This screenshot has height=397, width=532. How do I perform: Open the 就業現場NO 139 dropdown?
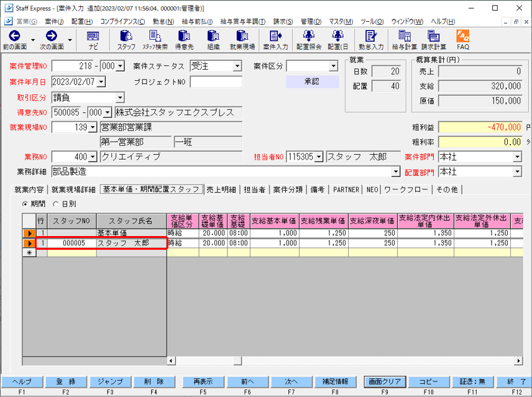pos(93,127)
